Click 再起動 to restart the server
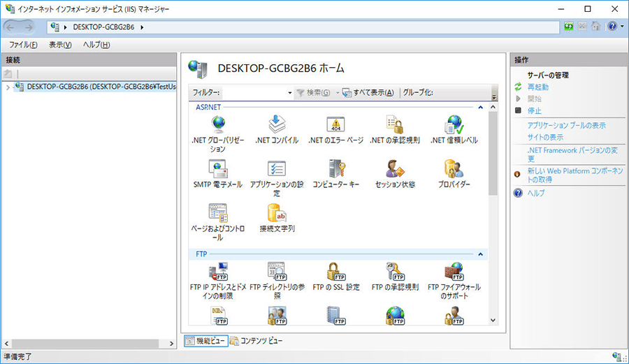Image resolution: width=629 pixels, height=364 pixels. [x=538, y=87]
